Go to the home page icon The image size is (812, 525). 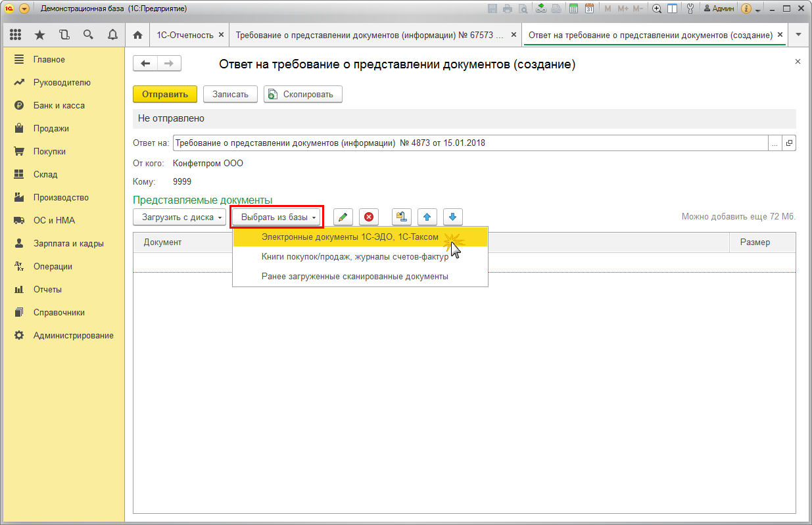click(137, 35)
